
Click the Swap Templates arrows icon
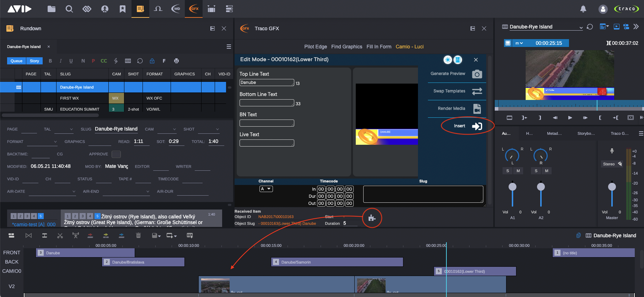477,91
